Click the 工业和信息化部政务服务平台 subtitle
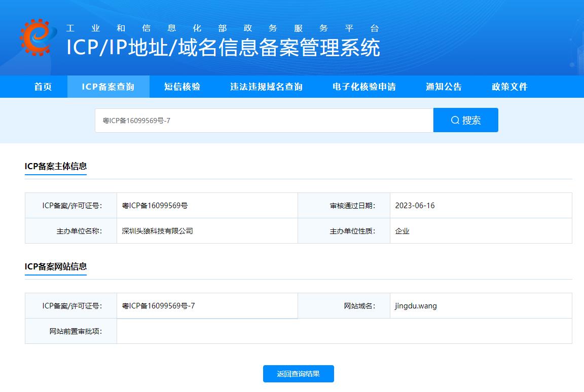Image resolution: width=584 pixels, height=392 pixels. 223,28
